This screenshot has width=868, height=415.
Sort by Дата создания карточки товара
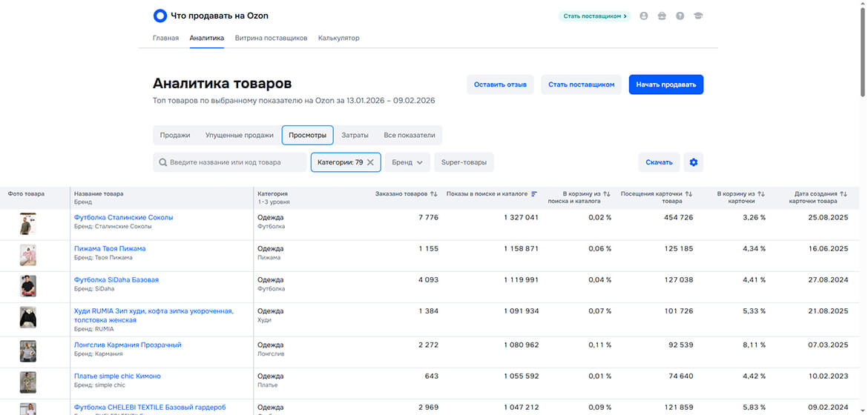(844, 193)
